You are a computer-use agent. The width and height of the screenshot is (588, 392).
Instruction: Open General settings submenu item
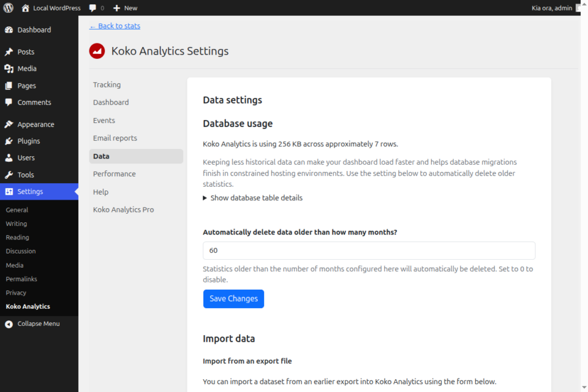[x=17, y=210]
